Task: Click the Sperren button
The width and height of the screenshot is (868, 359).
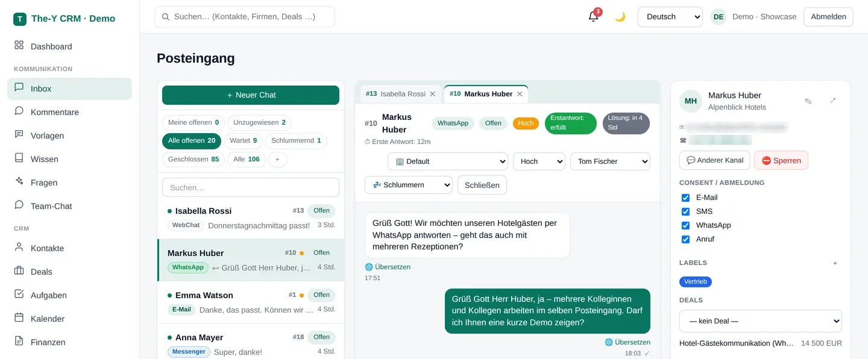Action: coord(781,160)
